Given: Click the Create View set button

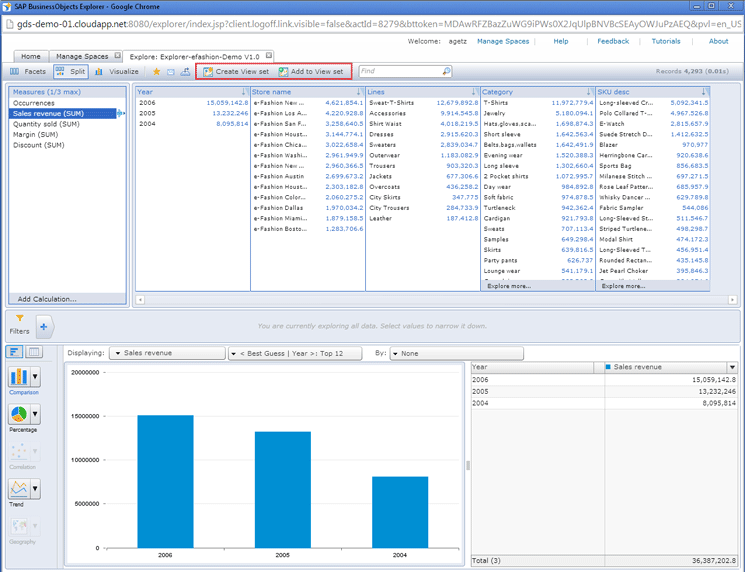Looking at the screenshot, I should point(235,72).
